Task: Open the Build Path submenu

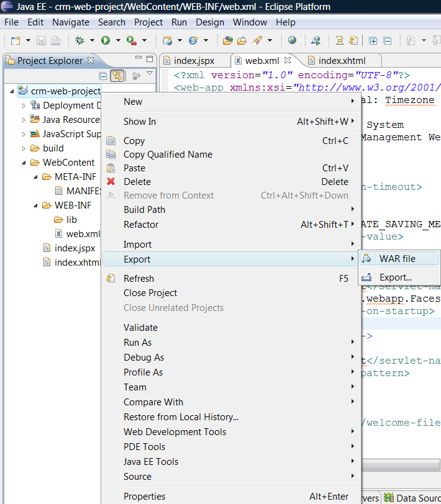Action: tap(230, 210)
